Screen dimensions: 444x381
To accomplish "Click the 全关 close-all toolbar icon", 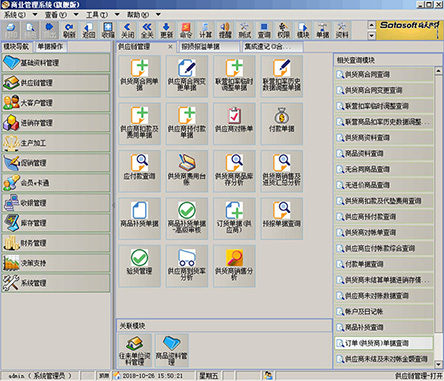I will pyautogui.click(x=147, y=30).
